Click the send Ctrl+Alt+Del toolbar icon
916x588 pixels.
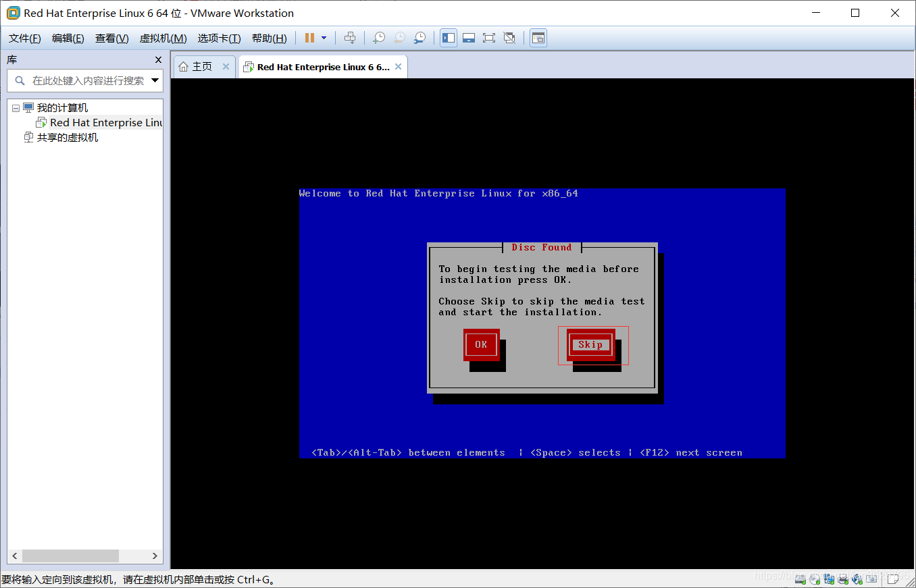[x=349, y=38]
